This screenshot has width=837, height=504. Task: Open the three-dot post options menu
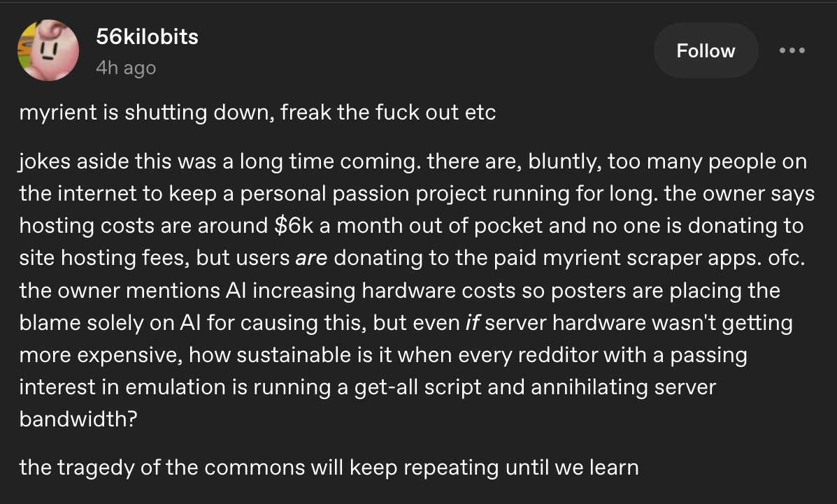click(792, 51)
